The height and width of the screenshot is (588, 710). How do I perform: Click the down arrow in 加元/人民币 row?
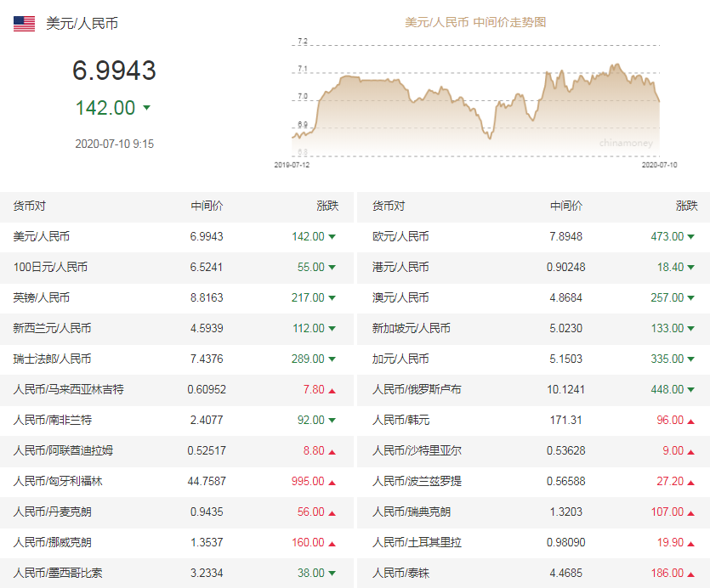point(690,359)
